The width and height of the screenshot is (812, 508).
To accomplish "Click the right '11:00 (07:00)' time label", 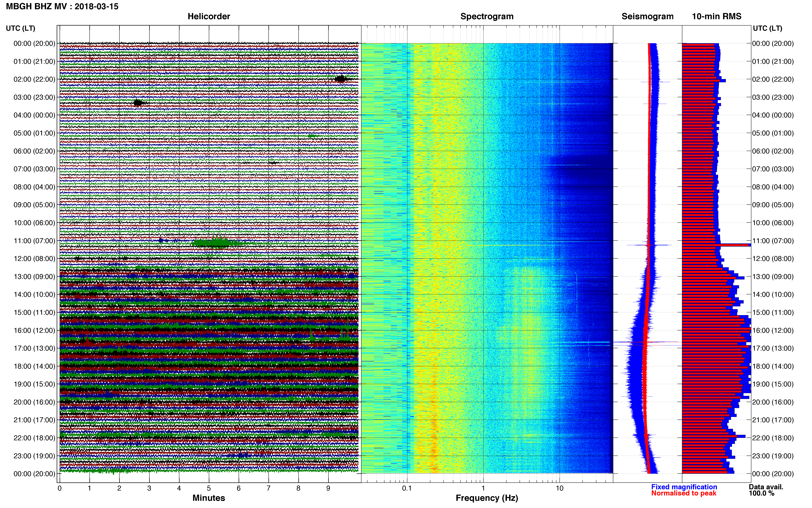I will click(x=773, y=241).
